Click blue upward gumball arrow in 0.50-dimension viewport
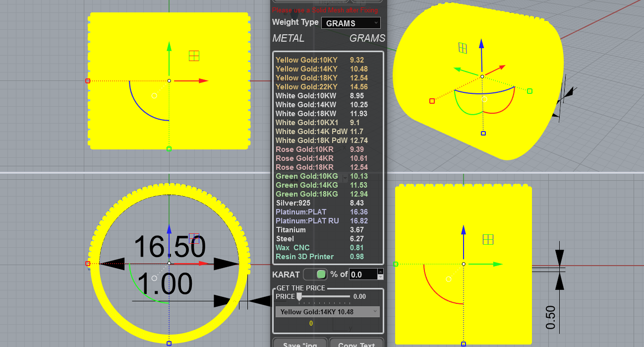Viewport: 644px width, 347px height. click(464, 231)
